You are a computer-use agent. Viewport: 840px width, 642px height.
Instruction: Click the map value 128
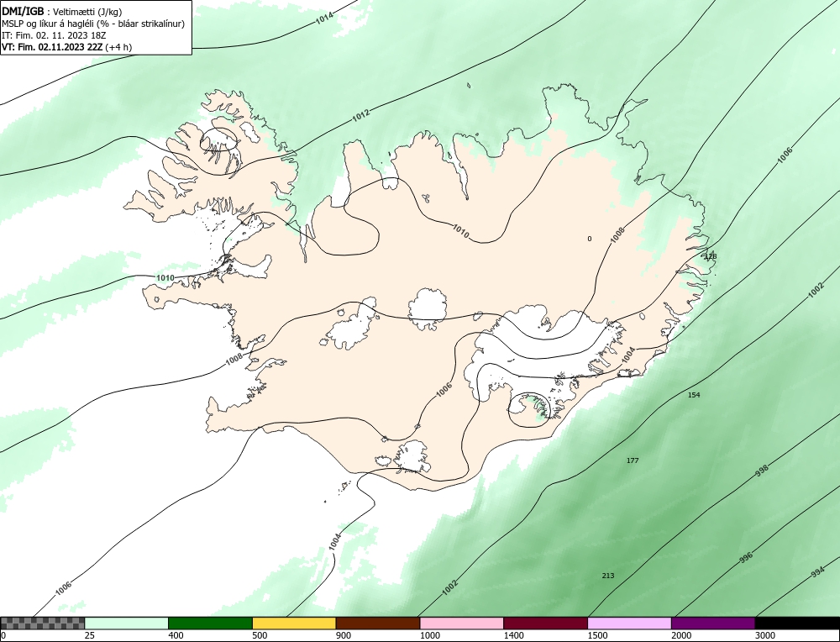(711, 256)
